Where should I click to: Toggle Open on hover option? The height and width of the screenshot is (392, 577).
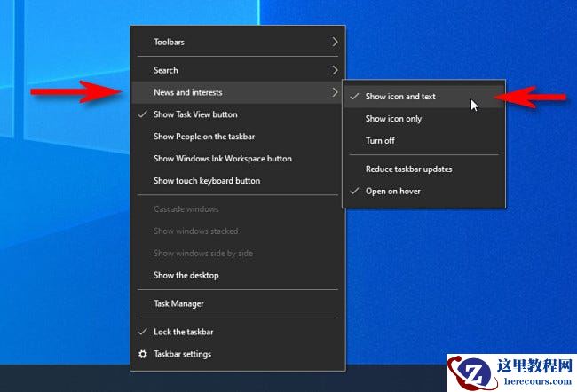[424, 191]
